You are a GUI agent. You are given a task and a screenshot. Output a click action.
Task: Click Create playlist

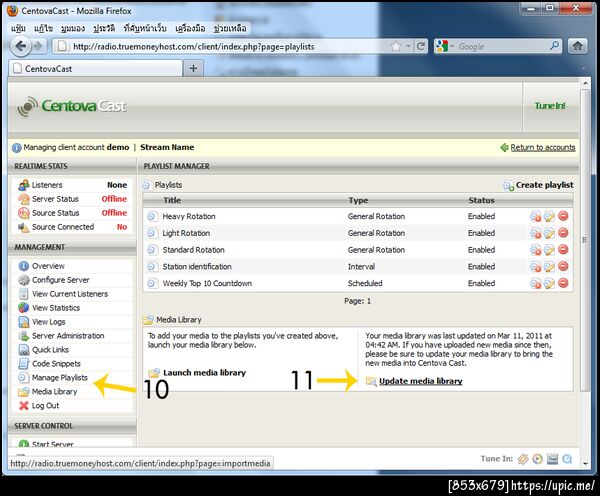544,185
